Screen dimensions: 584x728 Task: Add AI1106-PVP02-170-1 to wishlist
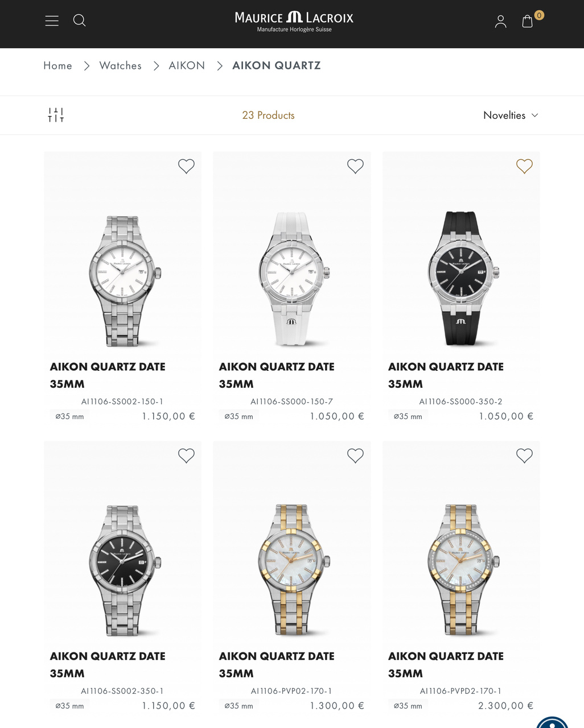(355, 456)
